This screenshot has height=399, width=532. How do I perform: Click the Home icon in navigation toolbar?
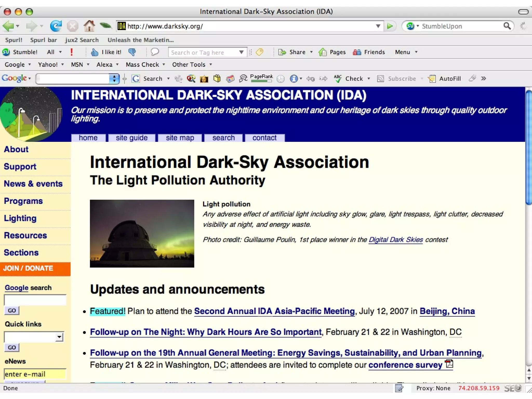(x=89, y=26)
